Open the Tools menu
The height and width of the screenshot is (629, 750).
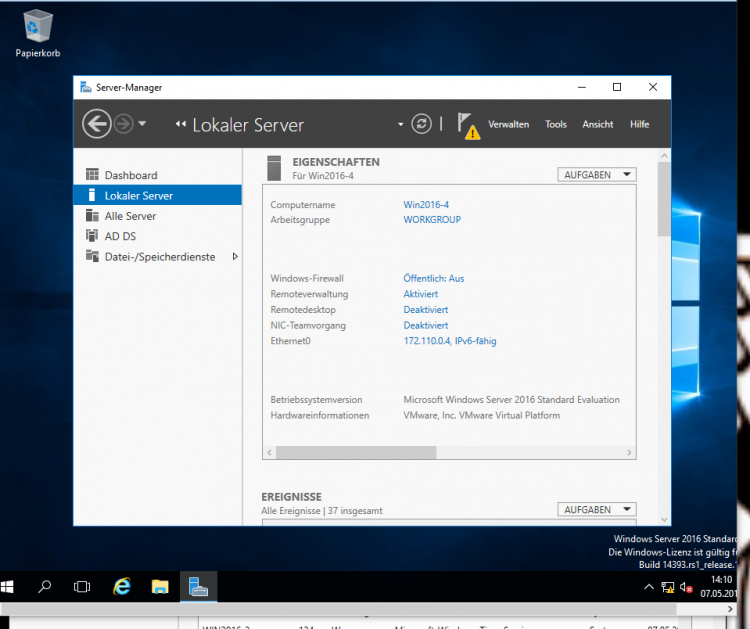point(556,125)
